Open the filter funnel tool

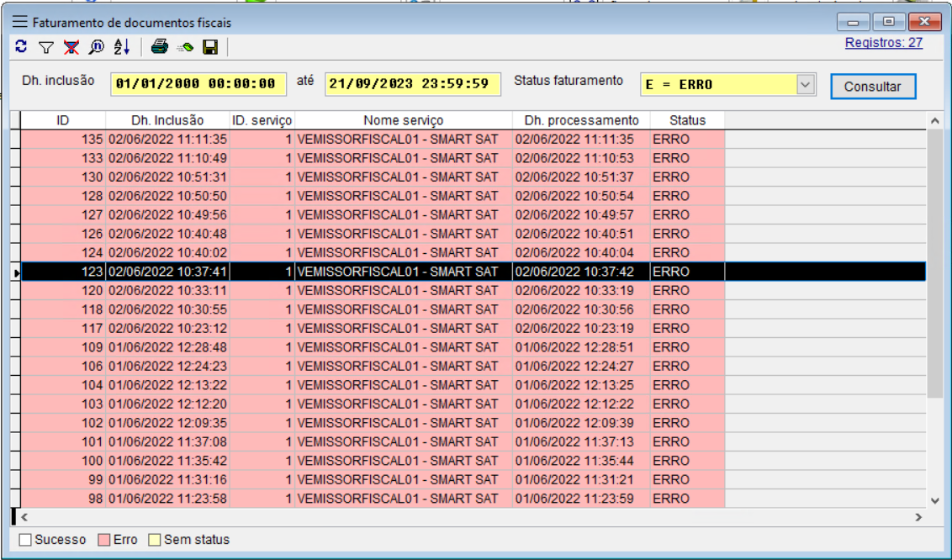46,48
